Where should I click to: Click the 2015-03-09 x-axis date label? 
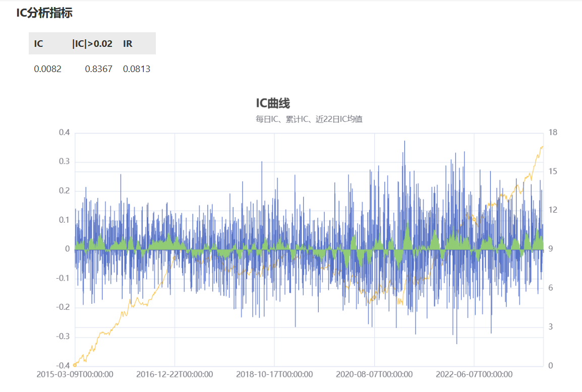click(75, 374)
